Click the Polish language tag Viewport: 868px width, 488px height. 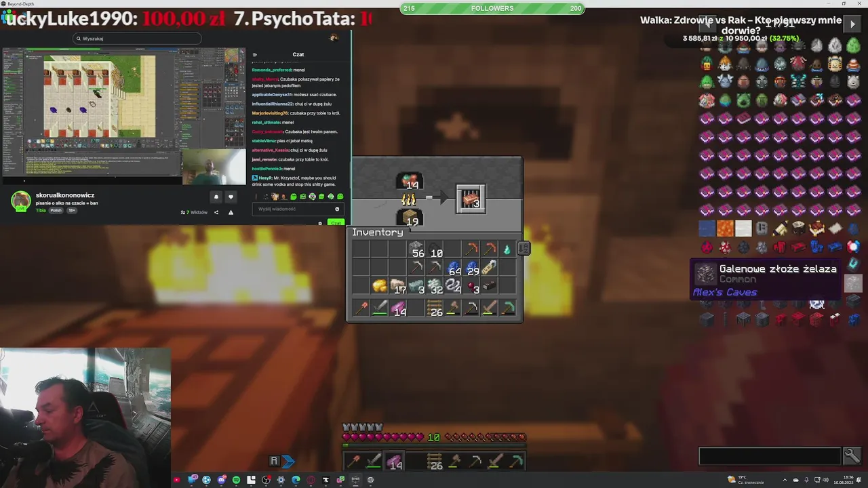56,210
